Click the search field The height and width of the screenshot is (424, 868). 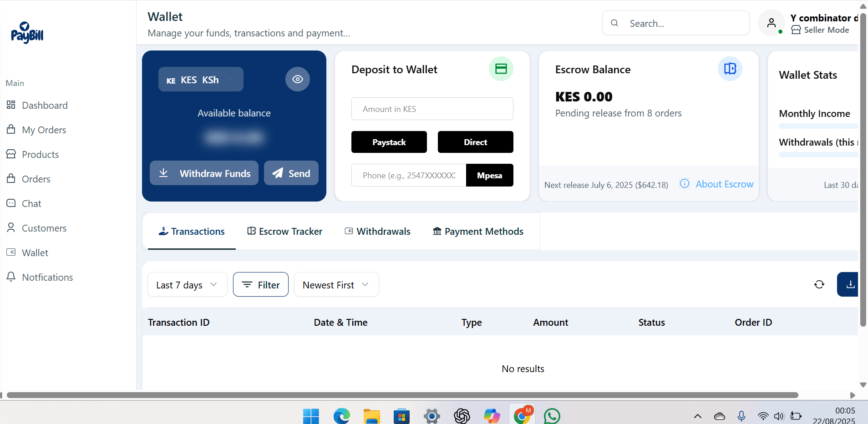676,23
